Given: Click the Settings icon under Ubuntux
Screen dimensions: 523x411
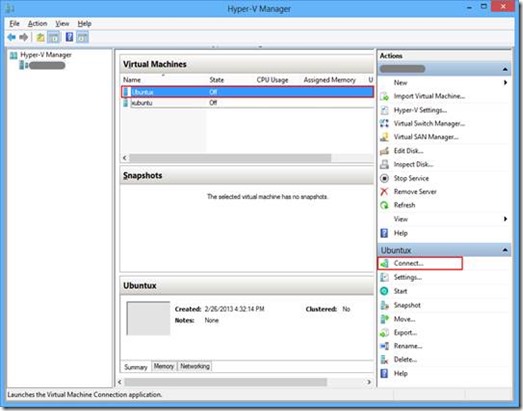Looking at the screenshot, I should click(384, 277).
